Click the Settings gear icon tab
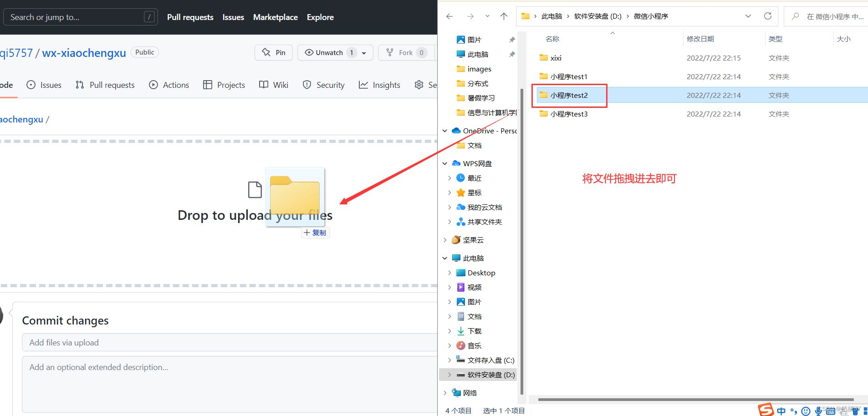The image size is (868, 416). point(419,85)
